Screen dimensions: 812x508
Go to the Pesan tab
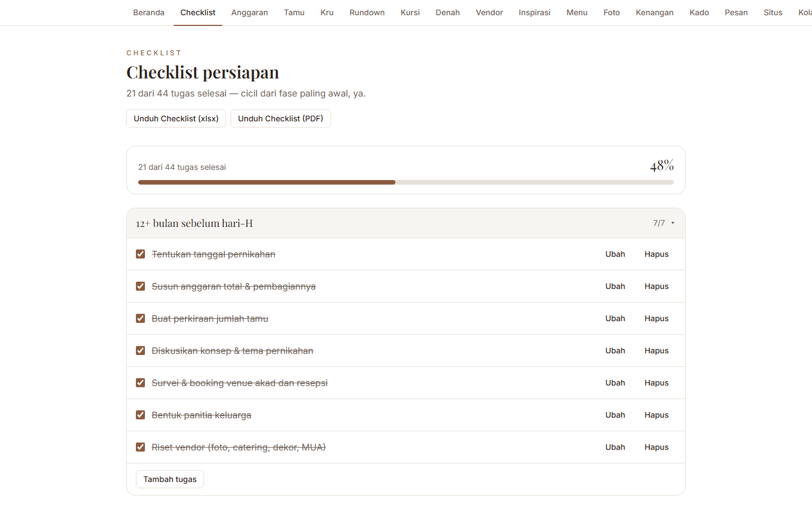coord(736,12)
